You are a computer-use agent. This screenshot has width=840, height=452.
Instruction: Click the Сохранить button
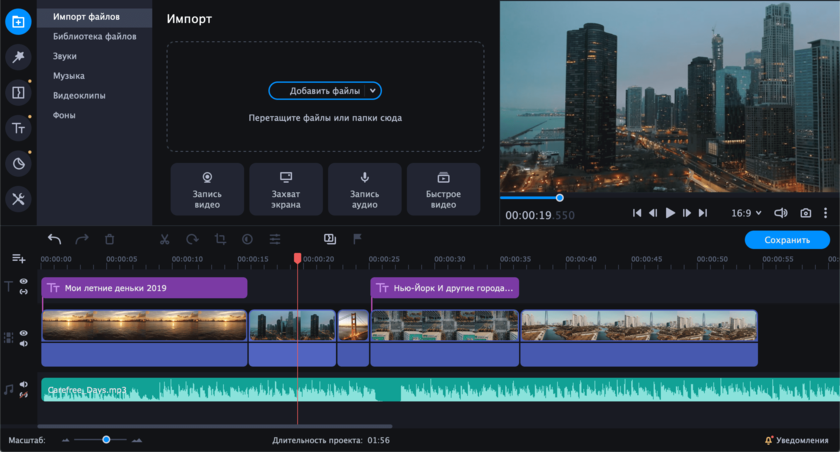[x=786, y=240]
